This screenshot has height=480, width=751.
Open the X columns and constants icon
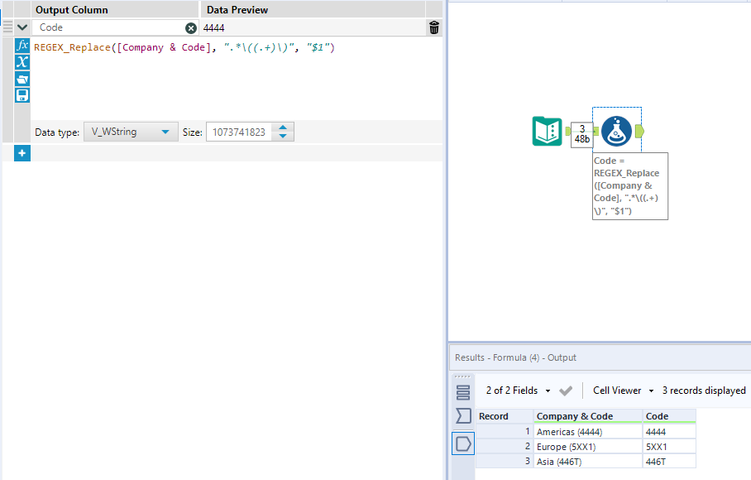[x=22, y=62]
